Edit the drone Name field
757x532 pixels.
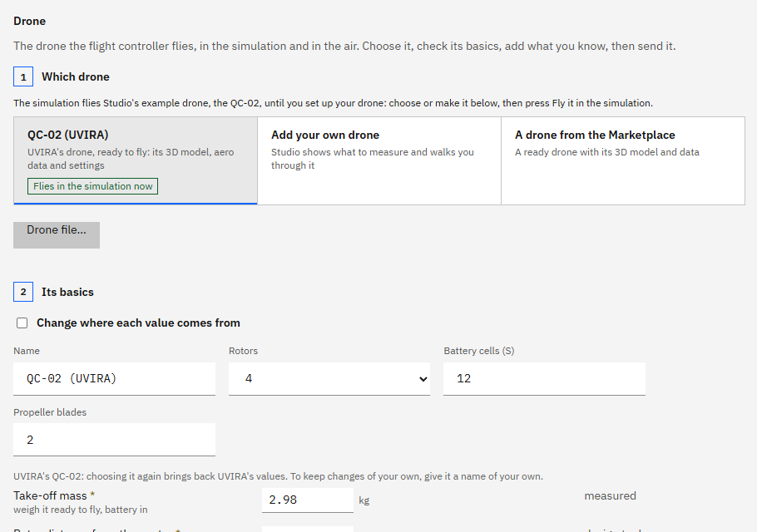click(115, 378)
